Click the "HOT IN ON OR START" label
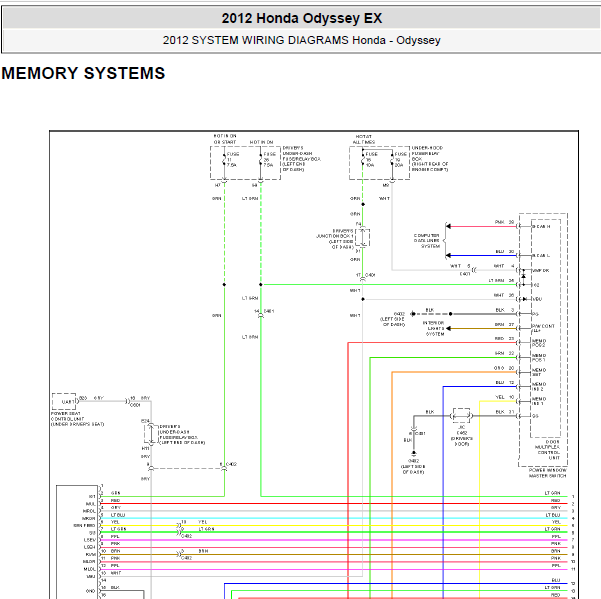Viewport: 601px width, 599px height. click(x=225, y=139)
